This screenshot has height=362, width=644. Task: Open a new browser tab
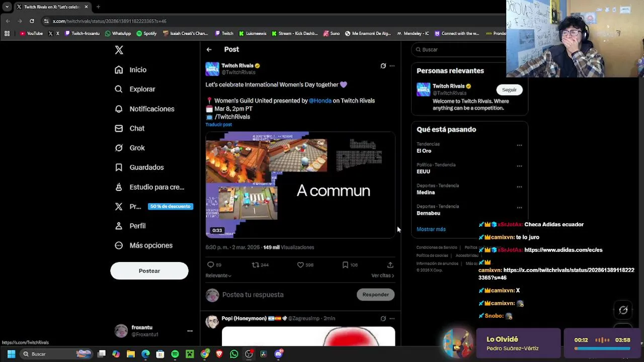click(x=98, y=7)
